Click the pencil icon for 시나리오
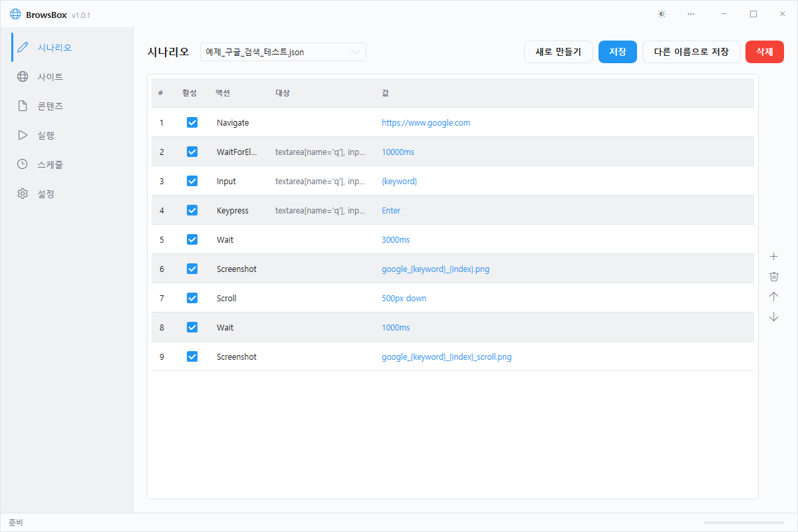 [x=23, y=47]
